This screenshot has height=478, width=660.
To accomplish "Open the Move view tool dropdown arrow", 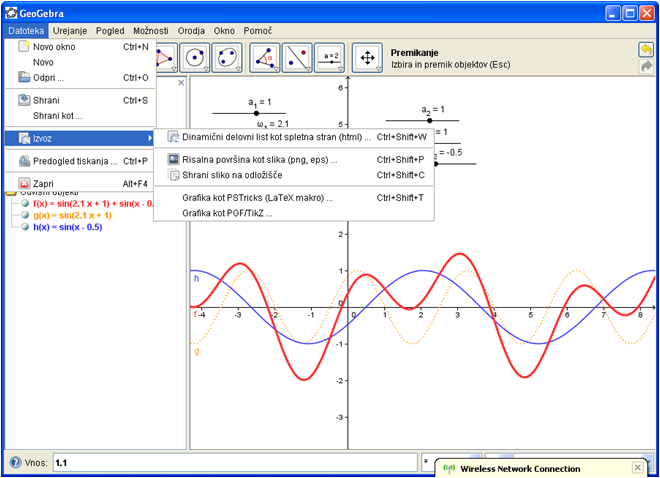I will 378,69.
